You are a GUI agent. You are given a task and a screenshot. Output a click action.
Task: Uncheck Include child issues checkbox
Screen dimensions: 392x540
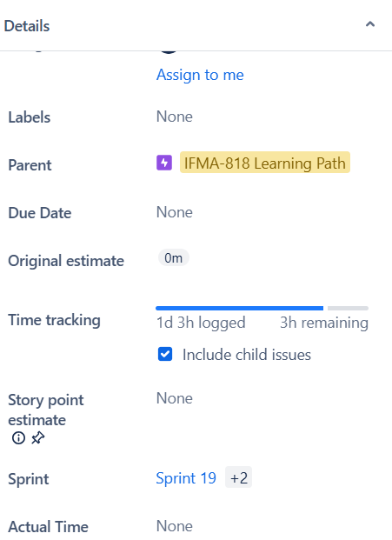165,354
